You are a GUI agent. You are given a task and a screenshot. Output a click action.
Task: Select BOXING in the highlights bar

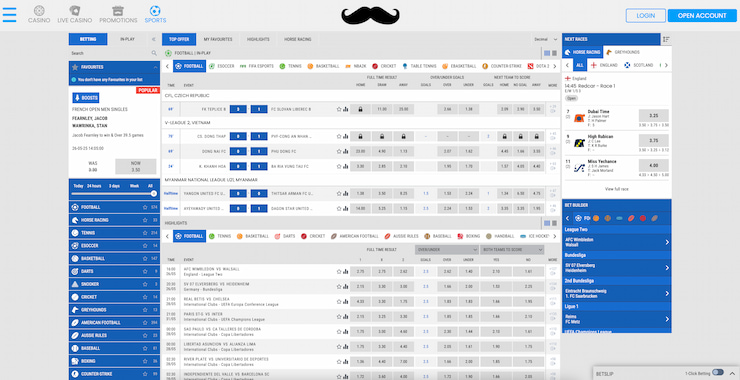[x=468, y=236]
